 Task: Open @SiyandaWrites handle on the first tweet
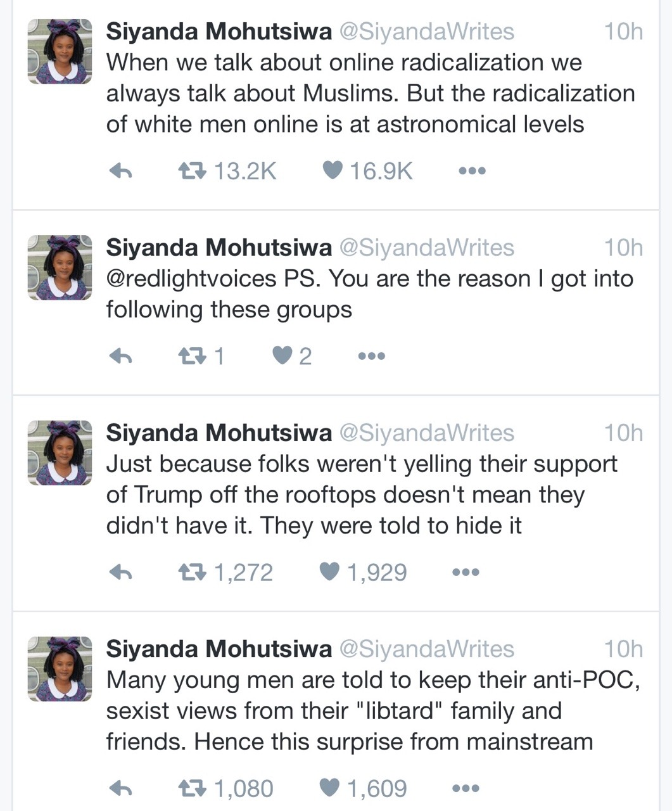pos(427,32)
